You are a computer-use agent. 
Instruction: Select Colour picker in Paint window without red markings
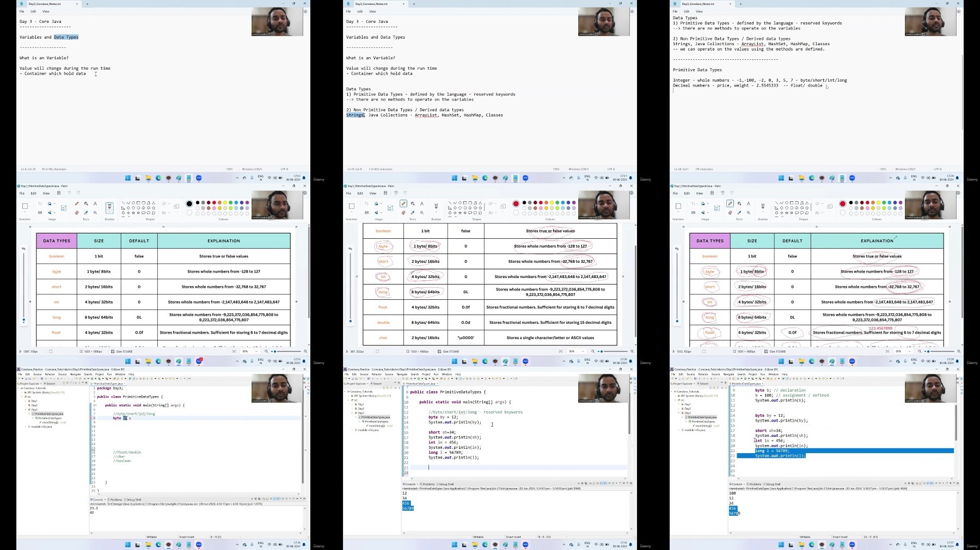coord(86,213)
